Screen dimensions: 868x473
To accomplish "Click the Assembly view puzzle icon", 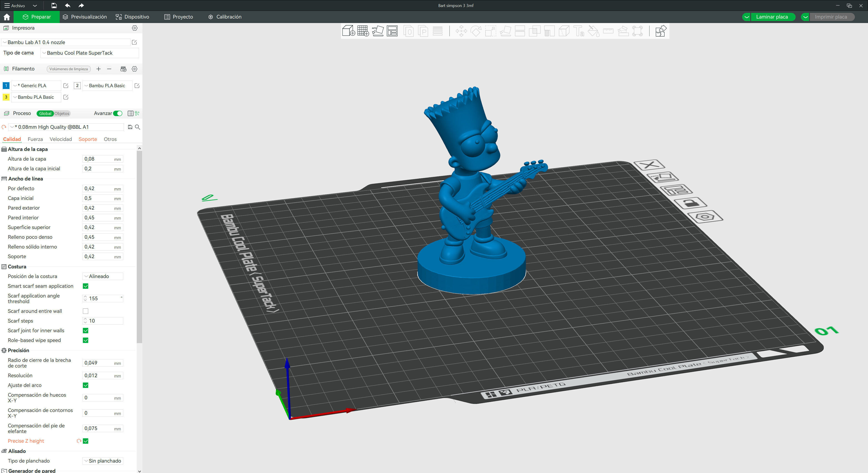I will point(660,31).
